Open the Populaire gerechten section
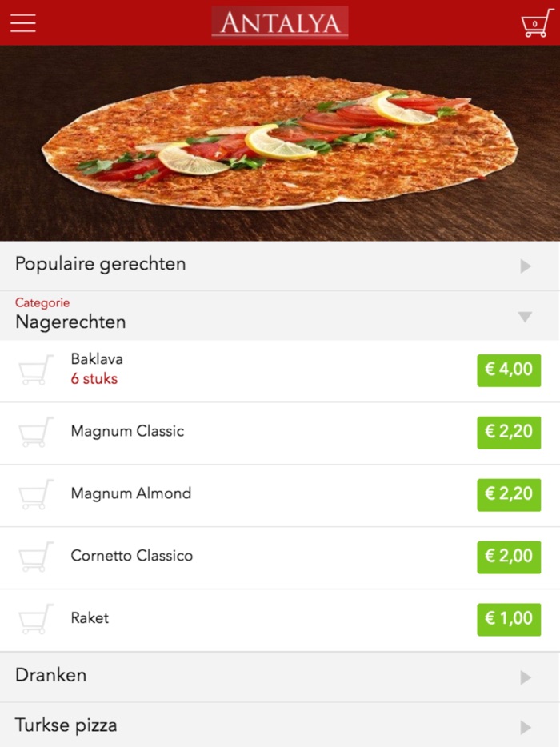The image size is (560, 747). tap(101, 264)
